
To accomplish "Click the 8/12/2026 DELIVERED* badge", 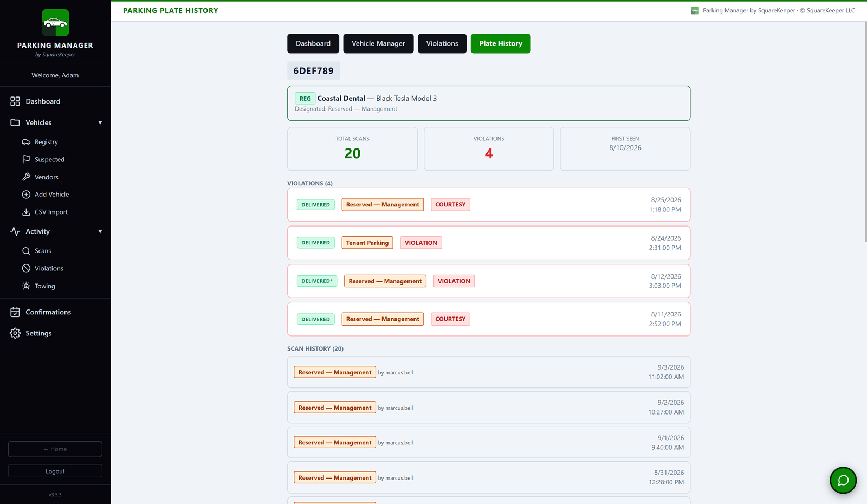I will 317,281.
